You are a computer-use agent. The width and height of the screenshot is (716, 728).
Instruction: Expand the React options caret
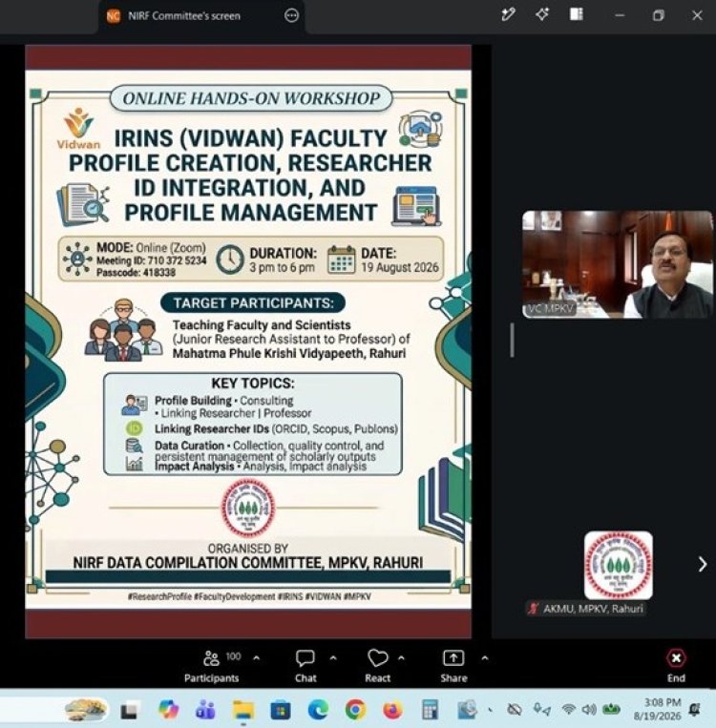click(401, 658)
